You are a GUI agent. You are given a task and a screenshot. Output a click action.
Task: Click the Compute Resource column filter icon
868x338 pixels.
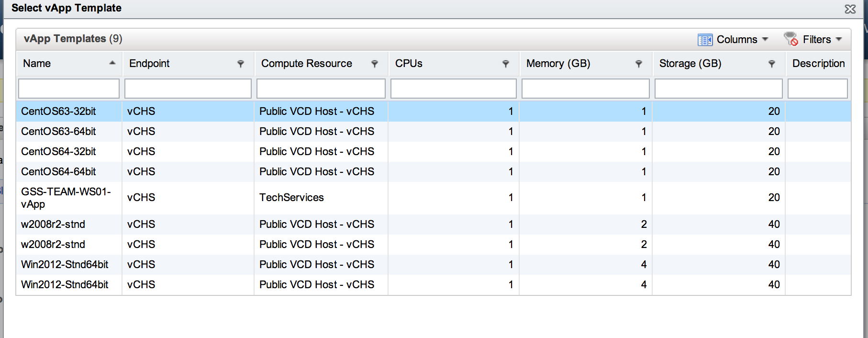point(375,64)
